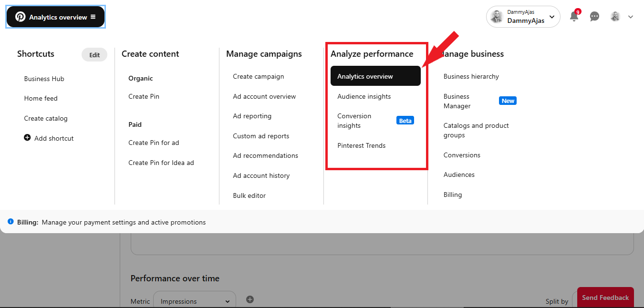Viewport: 644px width, 308px height.
Task: Open Conversions under Manage business
Action: tap(462, 155)
